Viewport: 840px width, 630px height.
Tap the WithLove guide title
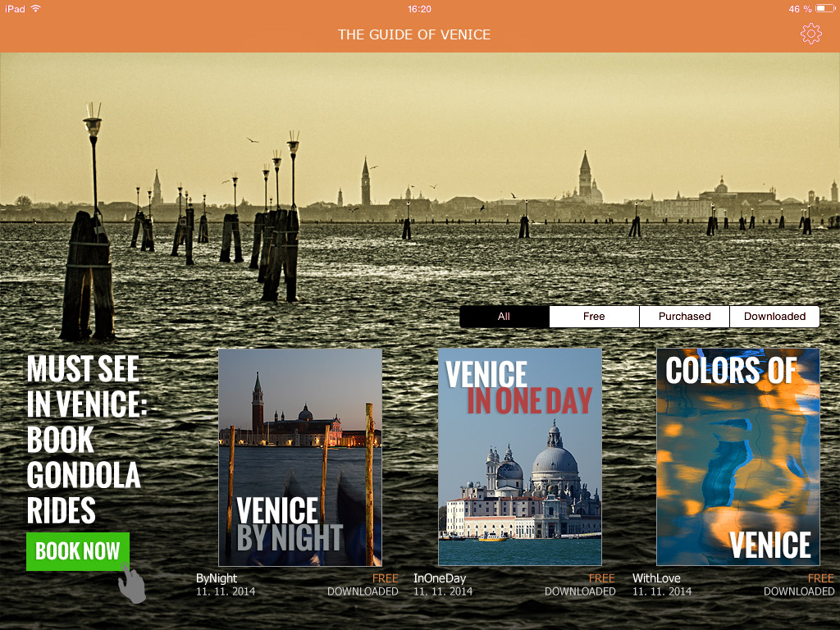(x=656, y=578)
